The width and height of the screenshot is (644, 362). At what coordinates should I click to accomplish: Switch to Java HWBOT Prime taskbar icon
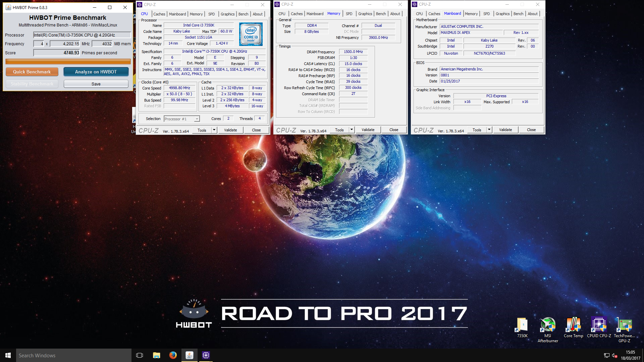190,355
